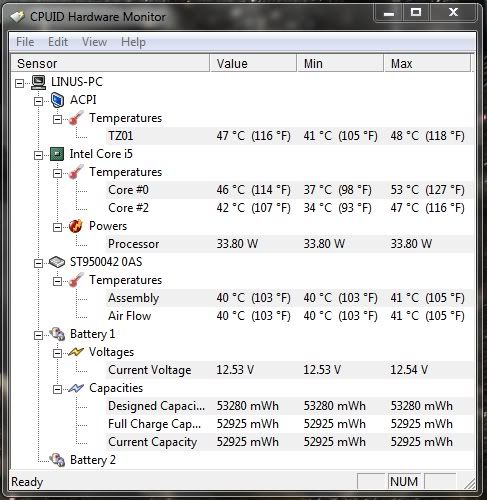Maximize the Hardware Monitor window
The image size is (487, 500).
pos(416,13)
